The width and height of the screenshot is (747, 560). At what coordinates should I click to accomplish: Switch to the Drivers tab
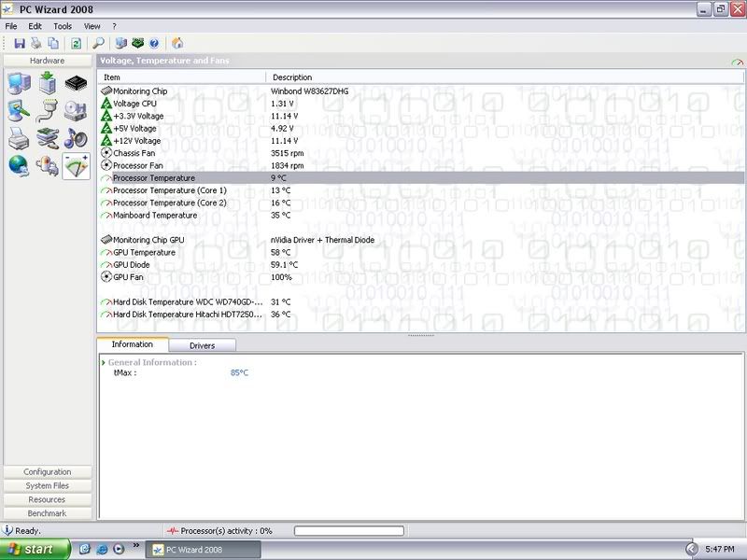[202, 345]
